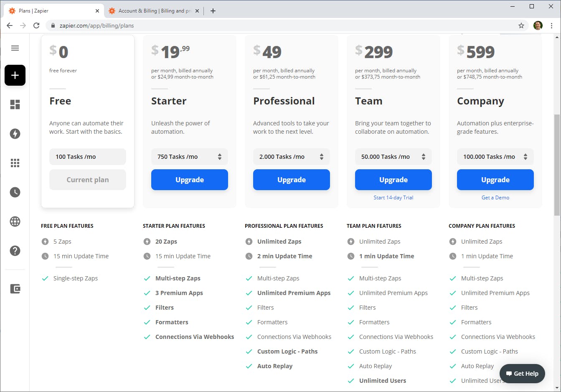
Task: Click the 20 Zaps feature text
Action: pyautogui.click(x=166, y=242)
